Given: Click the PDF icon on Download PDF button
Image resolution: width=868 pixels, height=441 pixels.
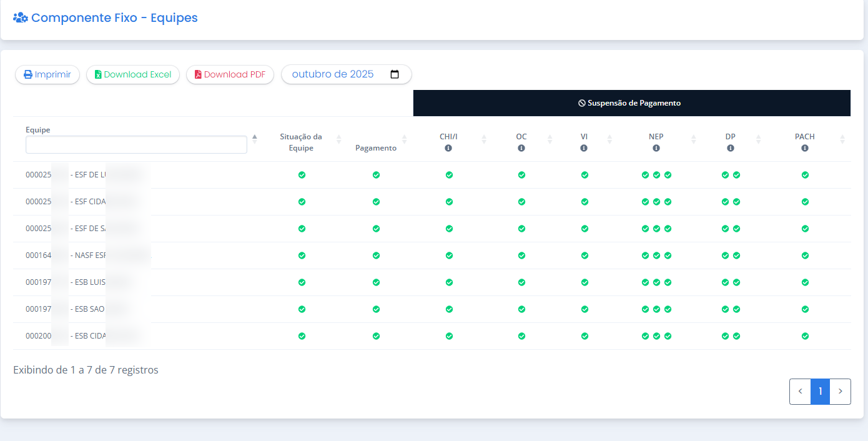Looking at the screenshot, I should (x=197, y=74).
